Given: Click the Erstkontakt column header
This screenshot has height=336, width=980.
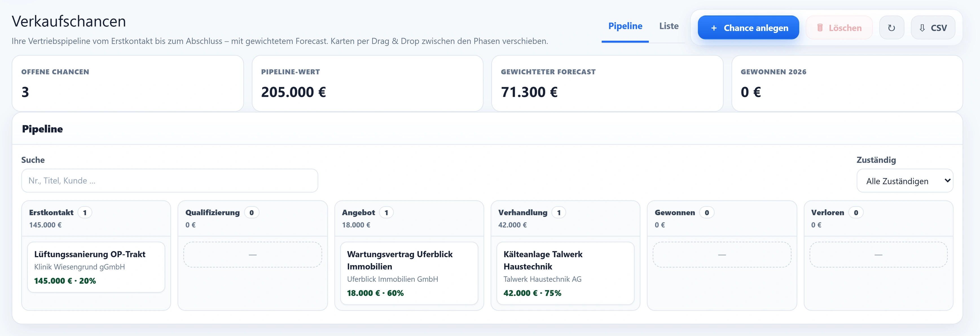Looking at the screenshot, I should (x=96, y=218).
